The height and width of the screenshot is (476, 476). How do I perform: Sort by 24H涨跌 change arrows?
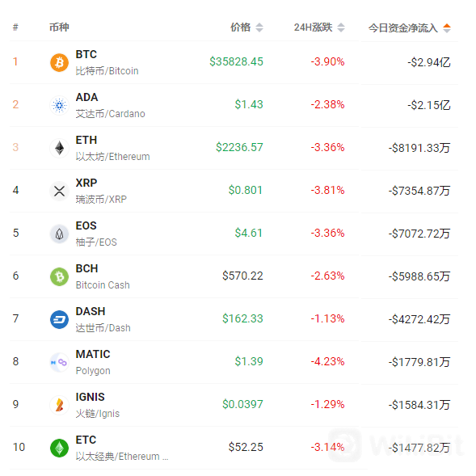[x=341, y=27]
